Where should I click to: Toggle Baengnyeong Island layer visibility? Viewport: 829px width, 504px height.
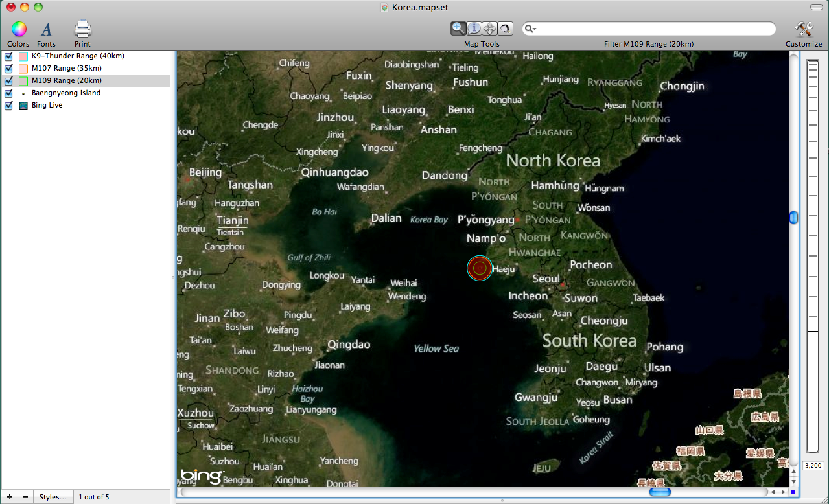coord(9,93)
